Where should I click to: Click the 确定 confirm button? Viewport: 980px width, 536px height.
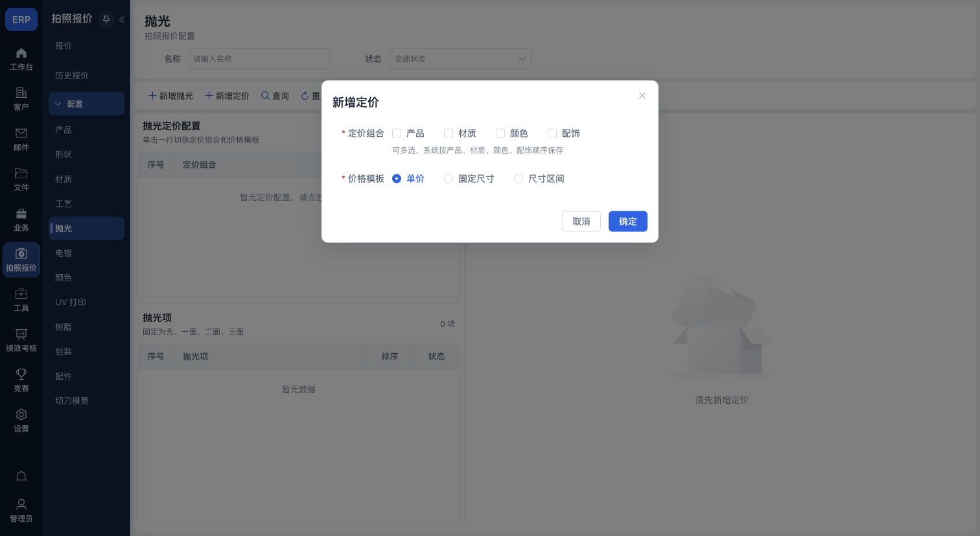[627, 221]
